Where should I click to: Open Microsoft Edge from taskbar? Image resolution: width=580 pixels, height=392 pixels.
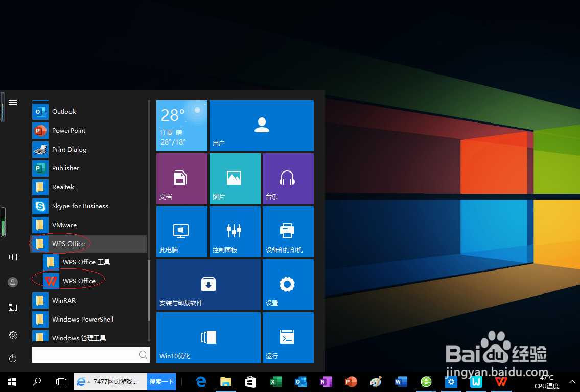(201, 382)
